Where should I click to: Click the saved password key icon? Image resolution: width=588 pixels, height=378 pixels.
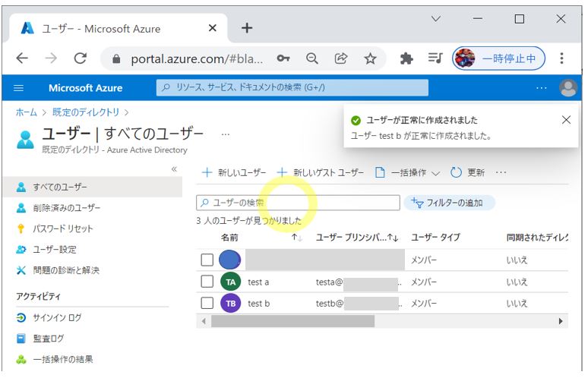tap(283, 58)
